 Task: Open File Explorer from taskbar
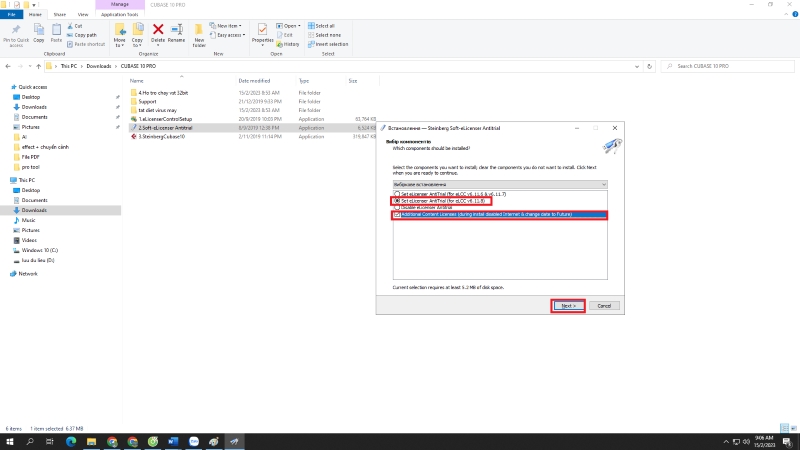pyautogui.click(x=91, y=441)
